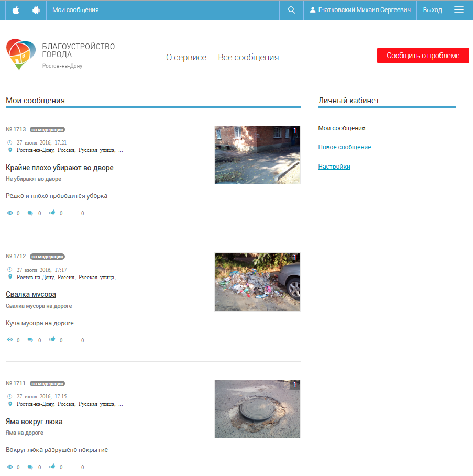Screen dimensions: 473x476
Task: Click clock icon beside 17:21 date
Action: coord(10,142)
